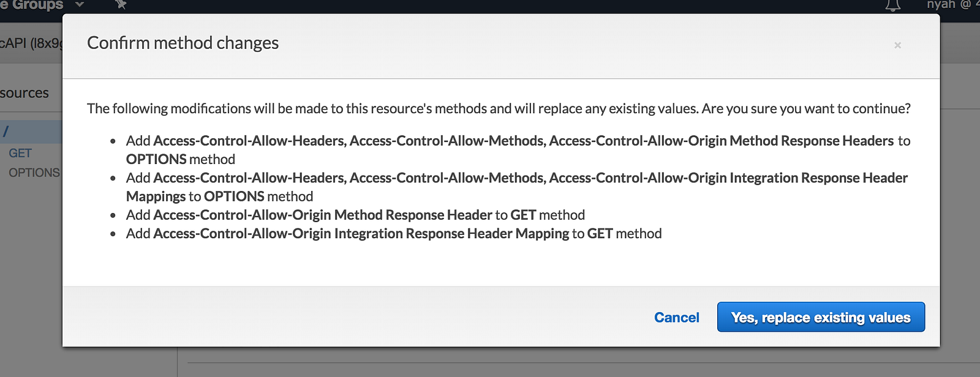Click the pin shortcut icon in top bar
This screenshot has width=980, height=377.
click(121, 4)
